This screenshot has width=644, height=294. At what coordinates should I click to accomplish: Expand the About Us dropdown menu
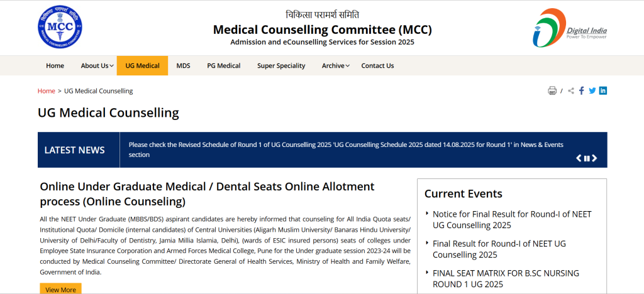click(x=97, y=65)
